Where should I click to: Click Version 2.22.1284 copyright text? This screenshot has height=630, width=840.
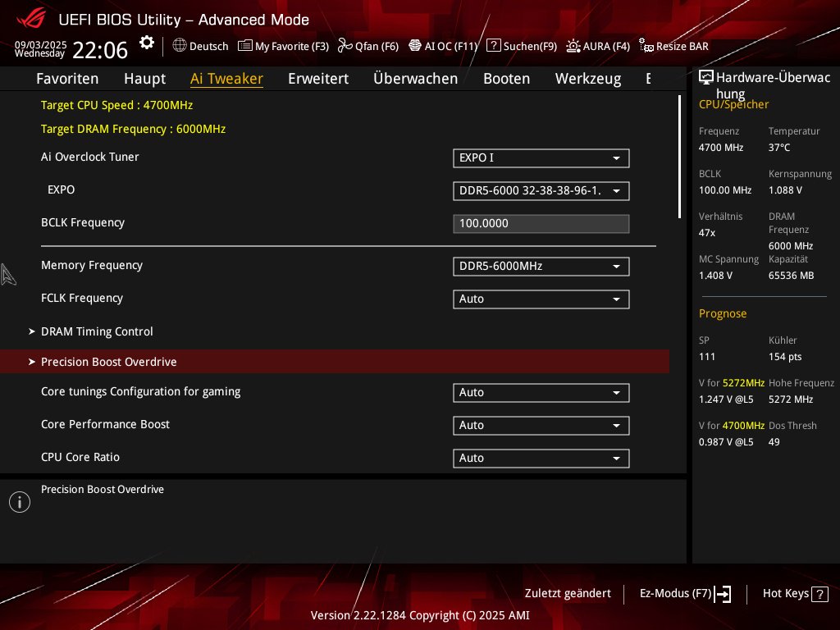tap(420, 615)
